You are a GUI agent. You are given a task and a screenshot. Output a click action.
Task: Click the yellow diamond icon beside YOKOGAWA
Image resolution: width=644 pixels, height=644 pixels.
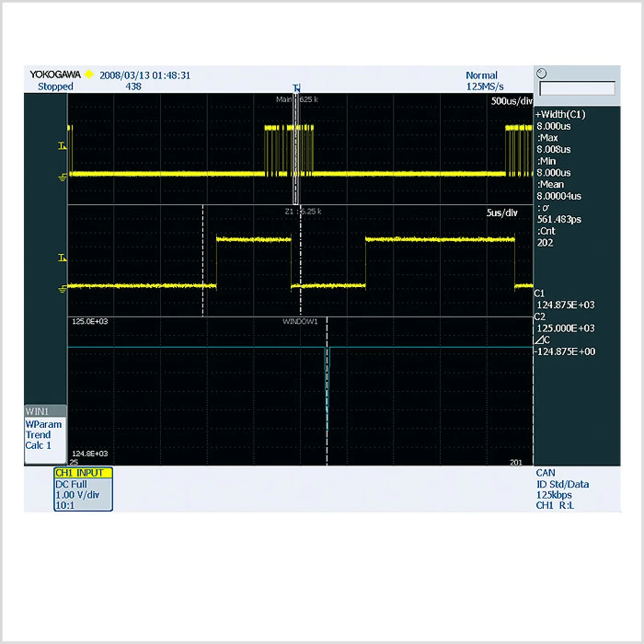tap(89, 74)
